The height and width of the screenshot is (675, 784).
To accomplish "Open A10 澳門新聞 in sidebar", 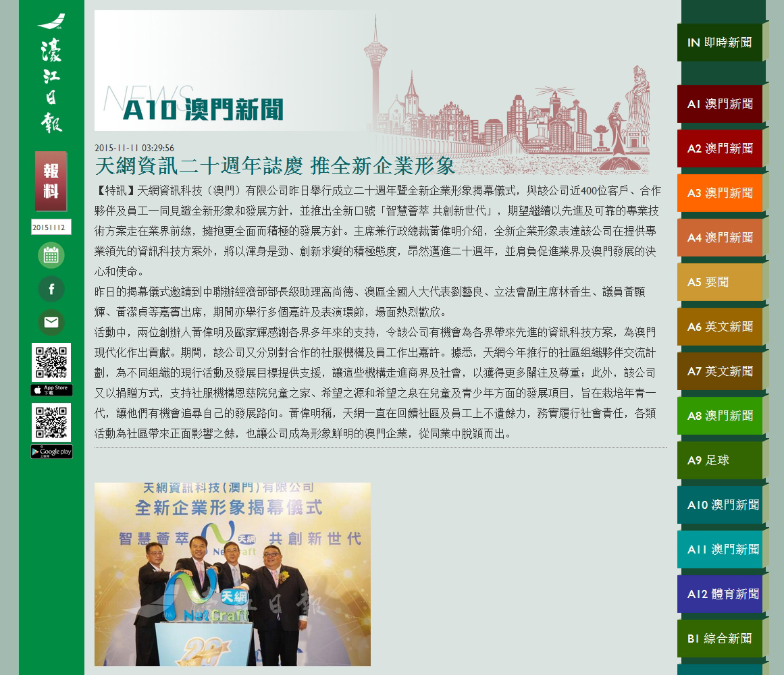I will point(719,505).
